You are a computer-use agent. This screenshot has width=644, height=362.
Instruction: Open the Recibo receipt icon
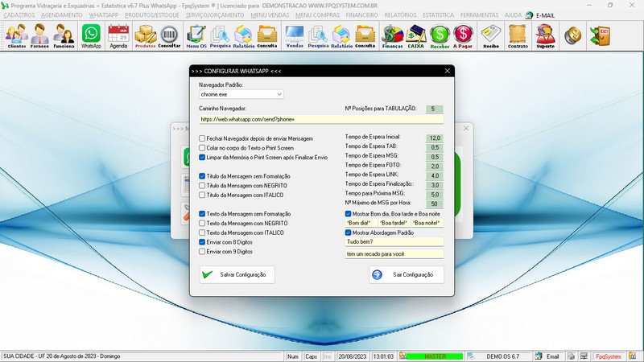491,36
